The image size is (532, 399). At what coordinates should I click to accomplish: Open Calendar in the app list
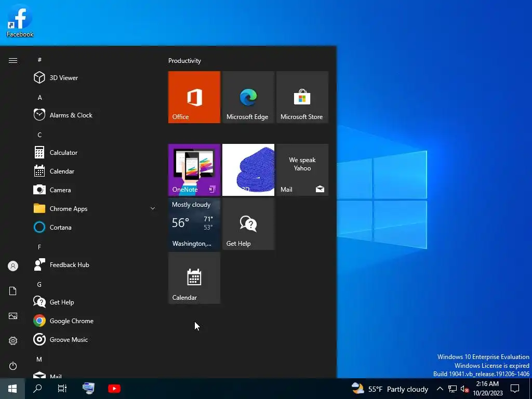[95, 171]
